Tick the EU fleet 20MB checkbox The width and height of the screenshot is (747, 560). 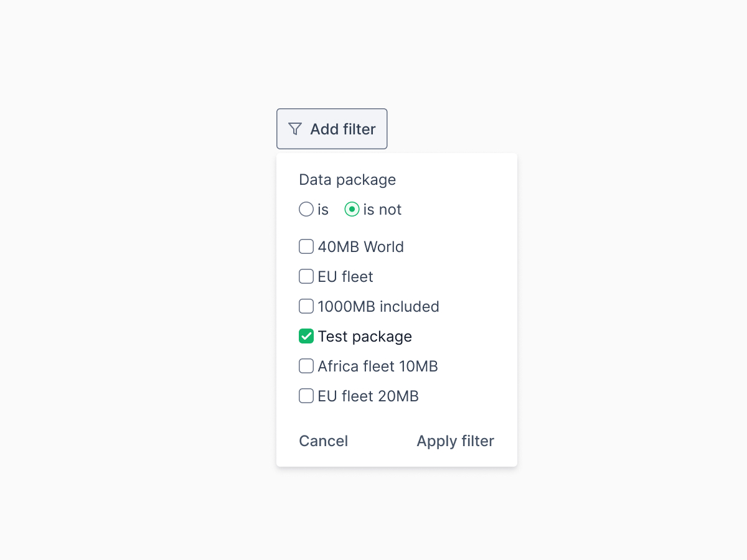coord(306,396)
